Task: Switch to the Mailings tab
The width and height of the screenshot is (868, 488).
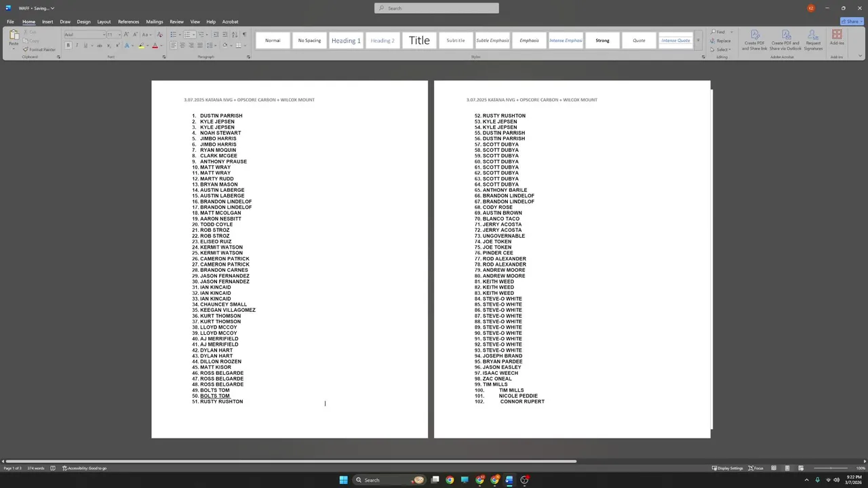Action: 155,22
